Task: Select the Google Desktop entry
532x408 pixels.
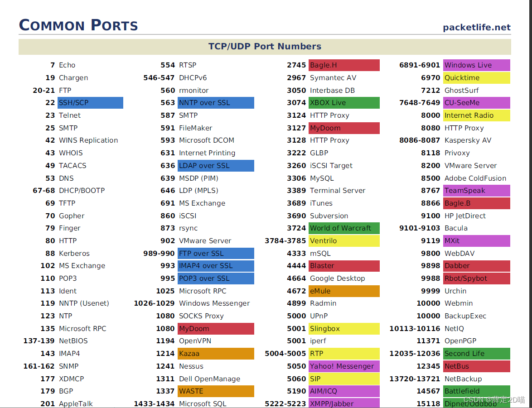Action: click(337, 278)
